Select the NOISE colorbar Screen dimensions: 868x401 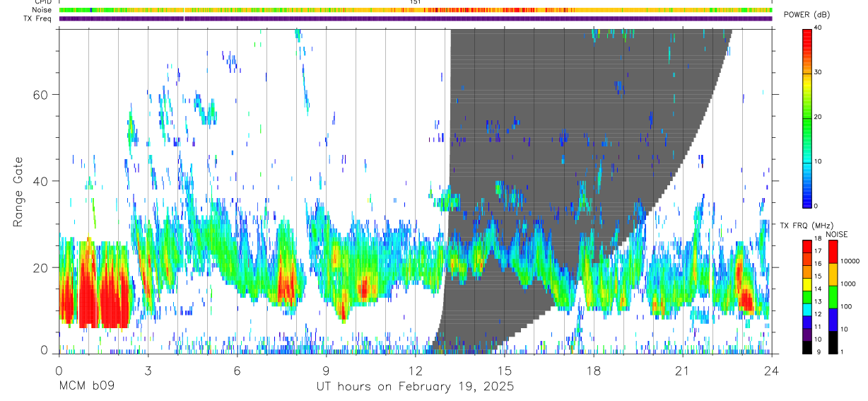[x=833, y=296]
